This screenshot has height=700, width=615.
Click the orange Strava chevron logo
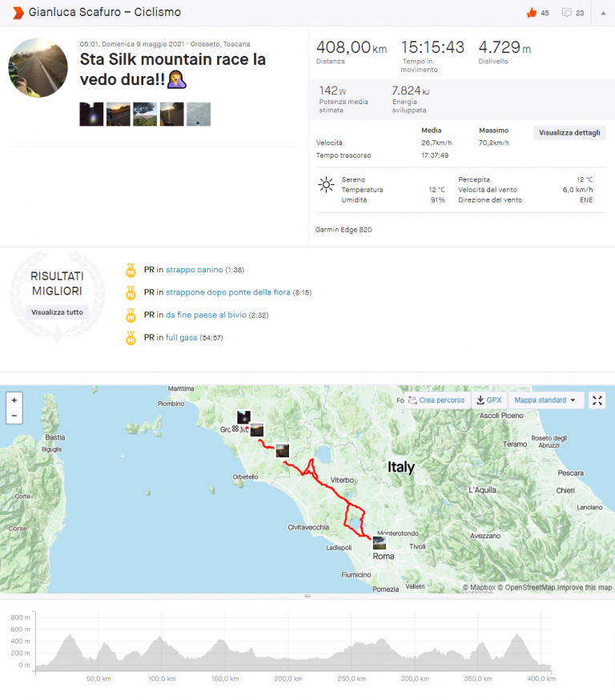tap(18, 13)
